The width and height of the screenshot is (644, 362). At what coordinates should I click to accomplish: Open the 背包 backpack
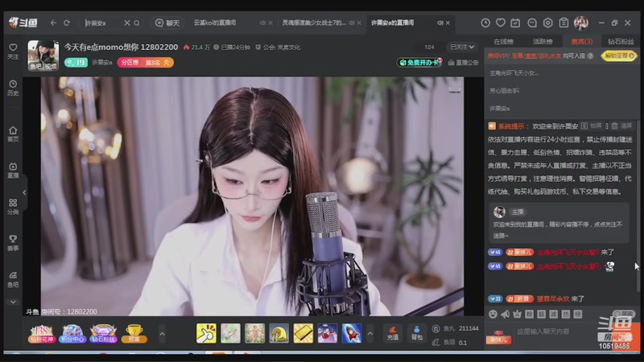[x=416, y=333]
